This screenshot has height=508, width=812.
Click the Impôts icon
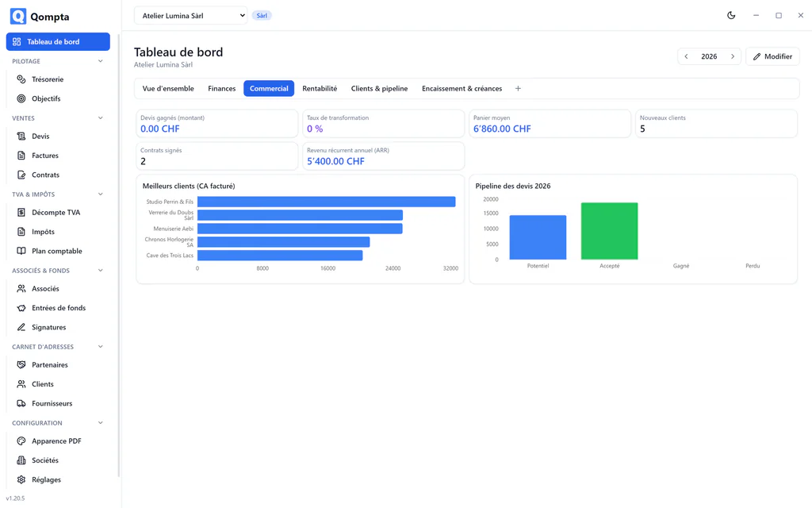pos(21,232)
